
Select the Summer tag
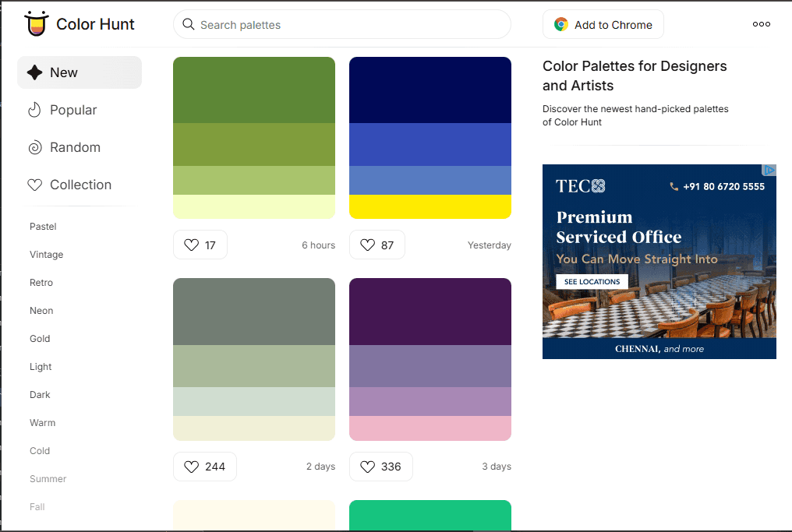coord(48,479)
